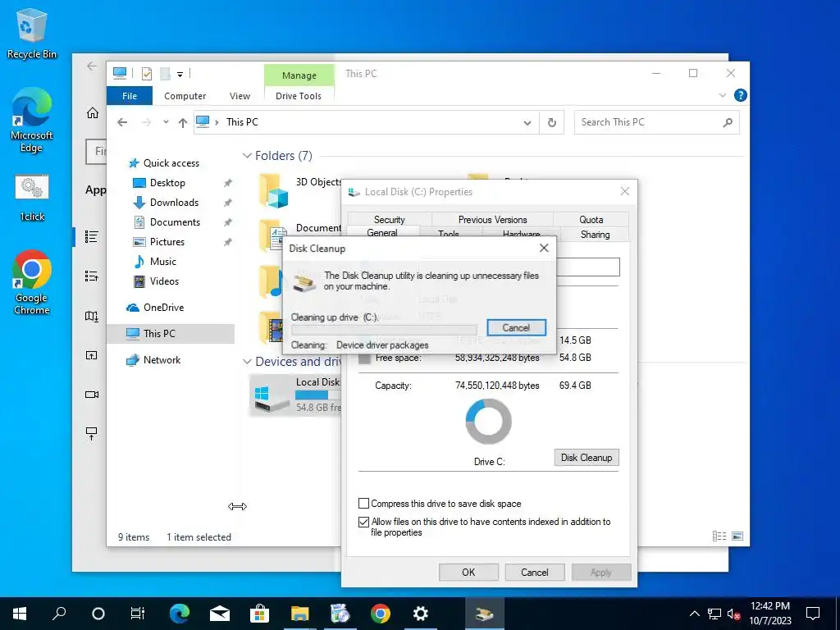Click the search magnifier icon in Explorer
Image resolution: width=840 pixels, height=630 pixels.
pos(728,123)
